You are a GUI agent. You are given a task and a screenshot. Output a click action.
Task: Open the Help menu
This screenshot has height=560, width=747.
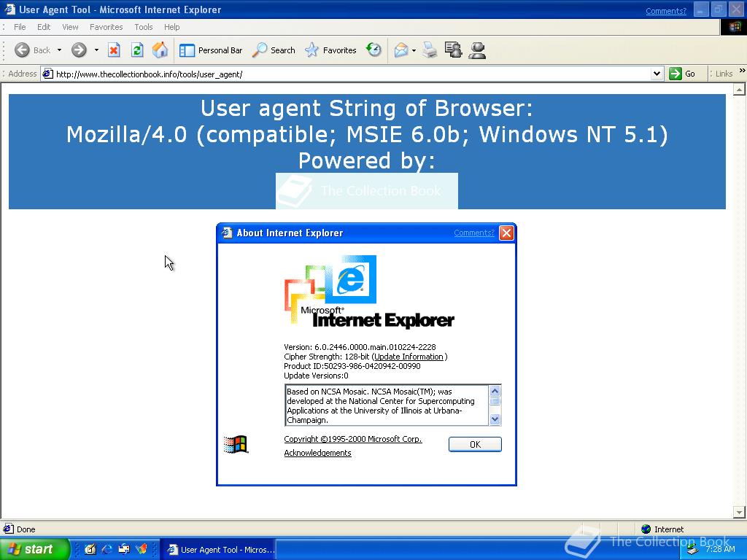coord(172,27)
